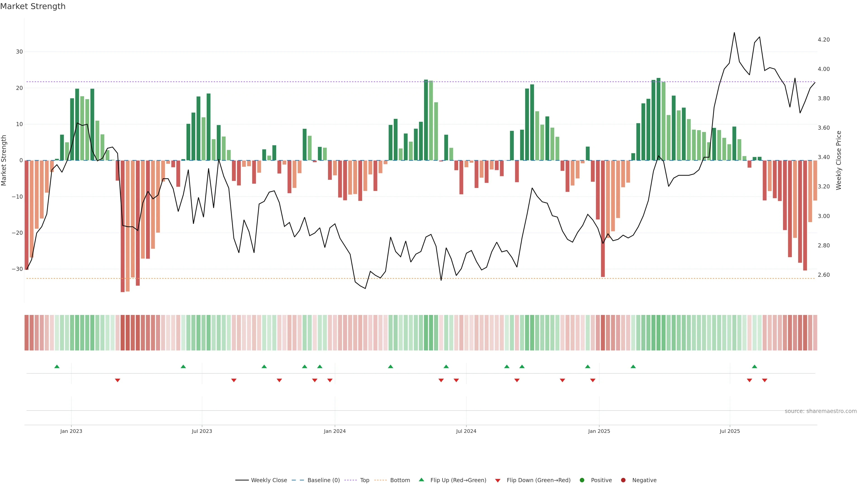Click the last flip down red triangle marker

coord(764,380)
